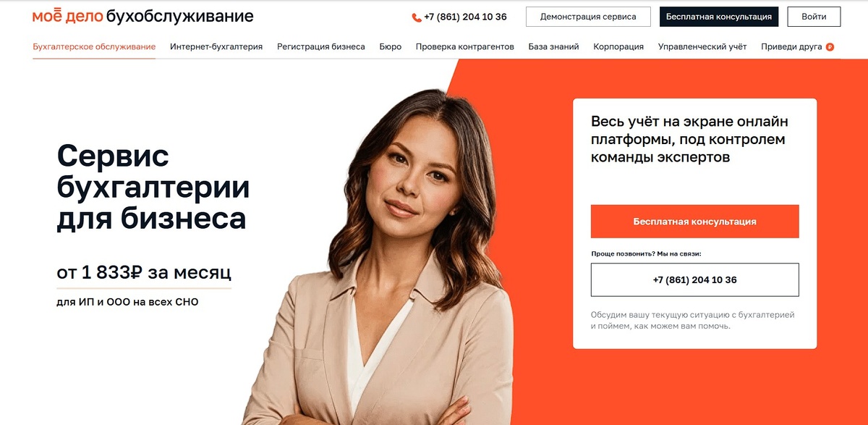Go to Управленческий учёт section
The image size is (868, 425).
[702, 46]
